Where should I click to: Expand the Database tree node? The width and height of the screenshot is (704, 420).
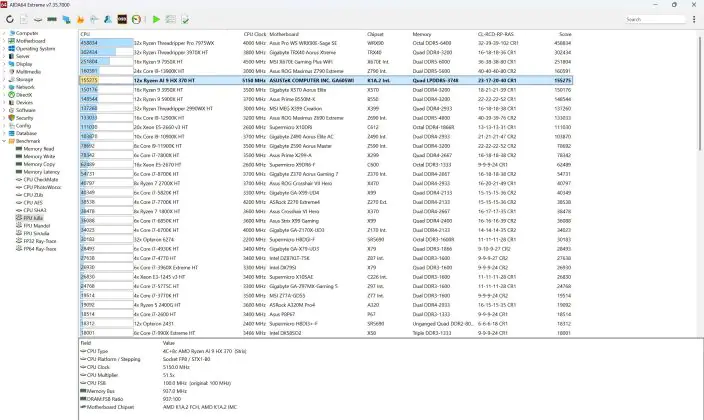pos(4,133)
